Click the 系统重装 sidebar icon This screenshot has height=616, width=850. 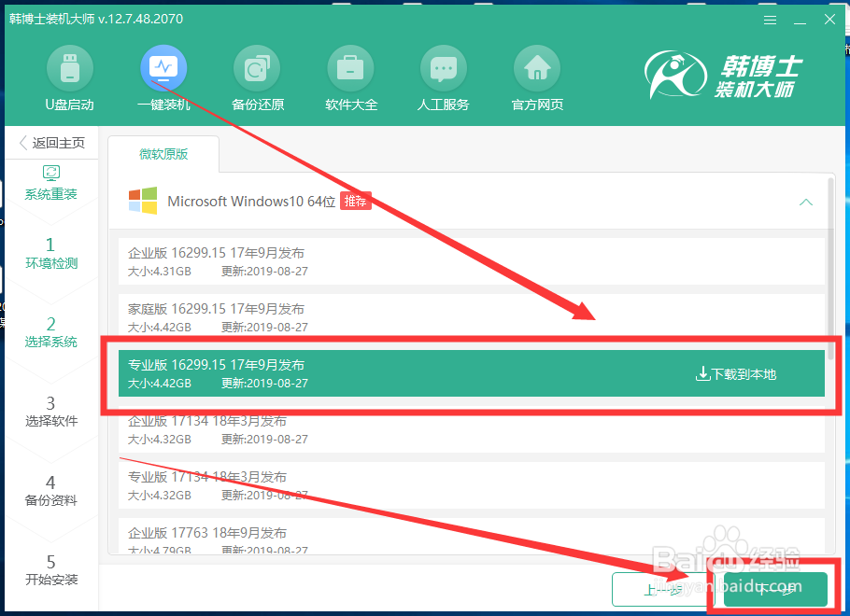coord(51,173)
